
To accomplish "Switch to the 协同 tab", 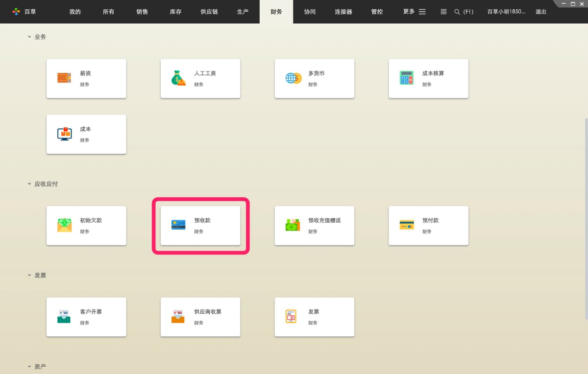I will pyautogui.click(x=310, y=12).
